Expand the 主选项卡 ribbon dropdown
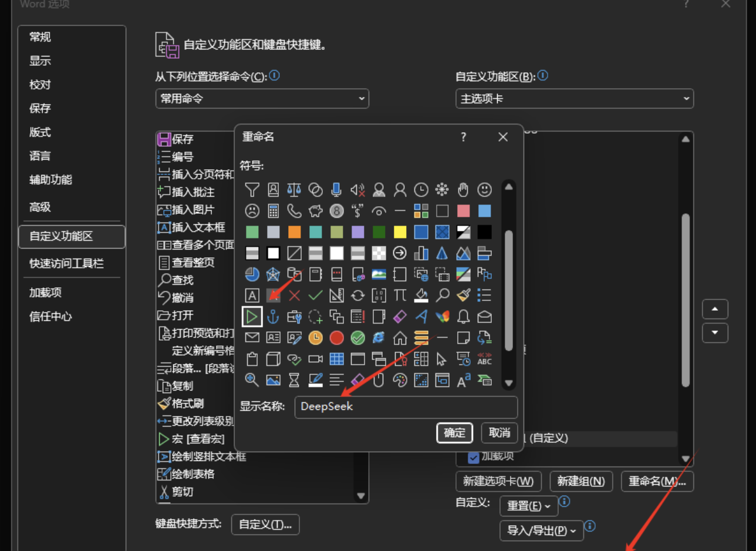756x551 pixels. pyautogui.click(x=574, y=99)
